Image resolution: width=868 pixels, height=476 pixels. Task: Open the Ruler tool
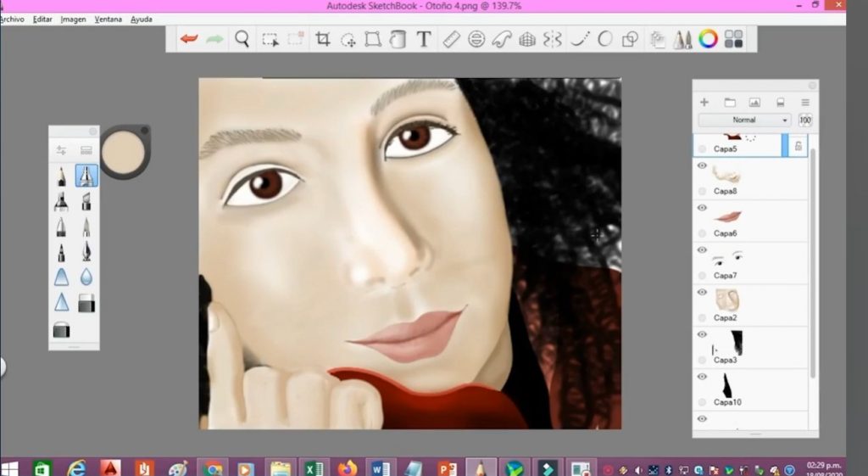click(451, 39)
